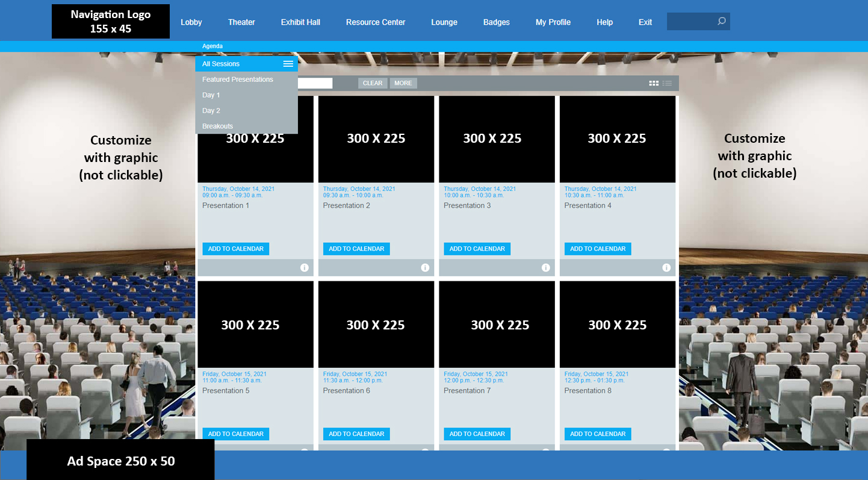Click the Ad Space banner
This screenshot has width=868, height=480.
[120, 460]
